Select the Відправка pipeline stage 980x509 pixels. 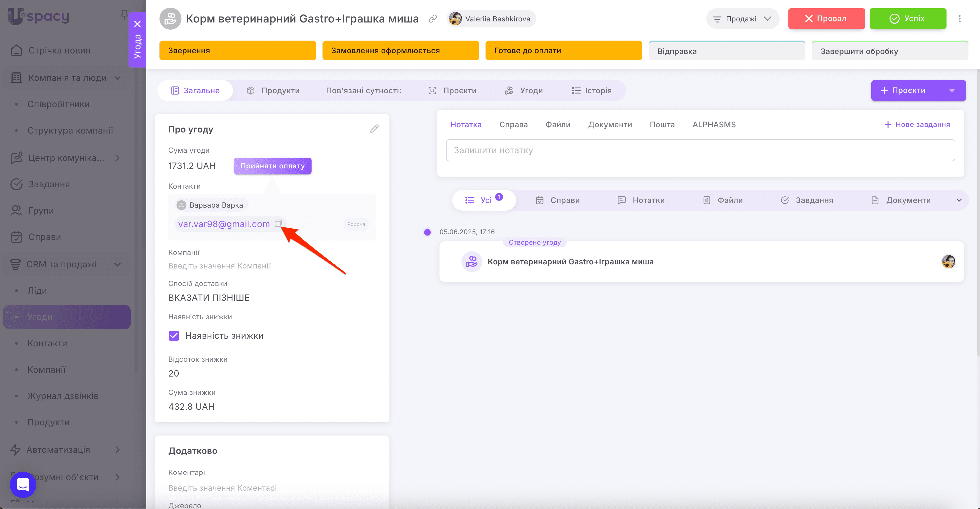pos(727,51)
